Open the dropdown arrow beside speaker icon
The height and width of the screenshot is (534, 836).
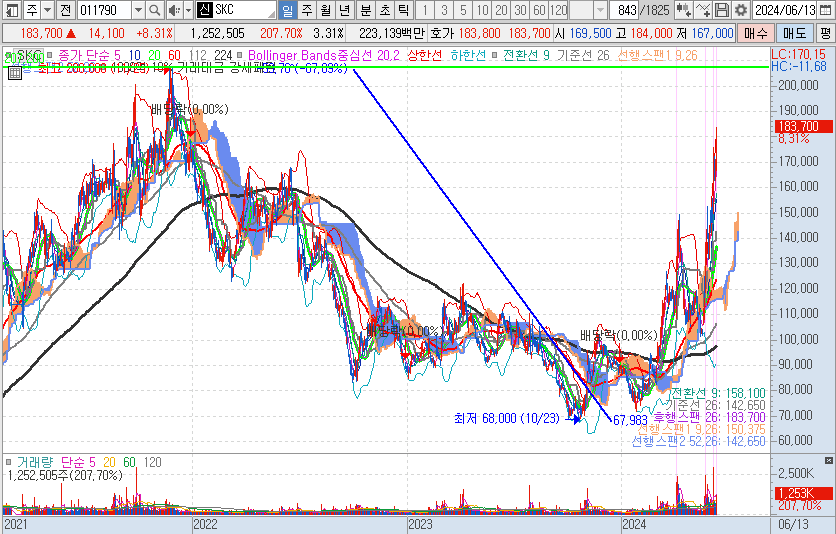(x=188, y=10)
